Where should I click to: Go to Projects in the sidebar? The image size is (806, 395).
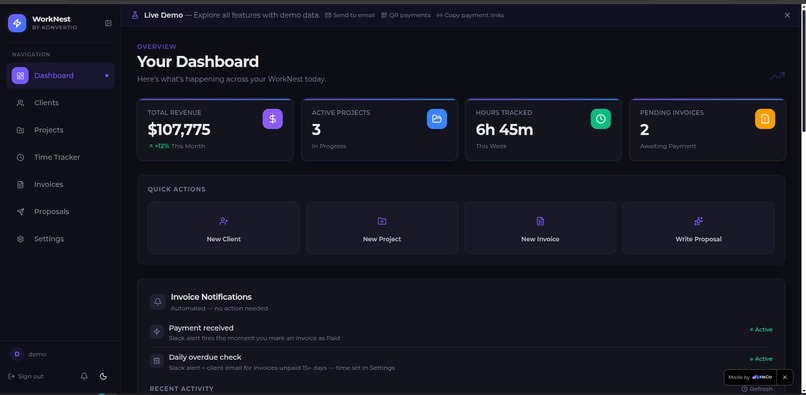point(60,130)
